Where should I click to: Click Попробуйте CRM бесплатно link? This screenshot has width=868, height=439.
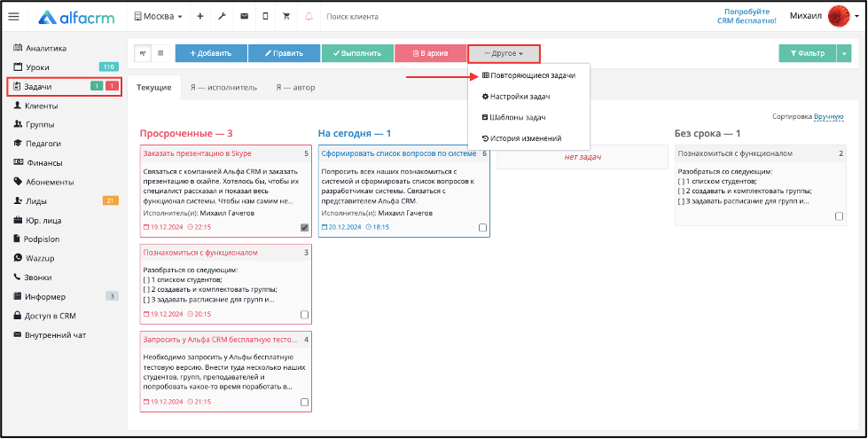(747, 16)
